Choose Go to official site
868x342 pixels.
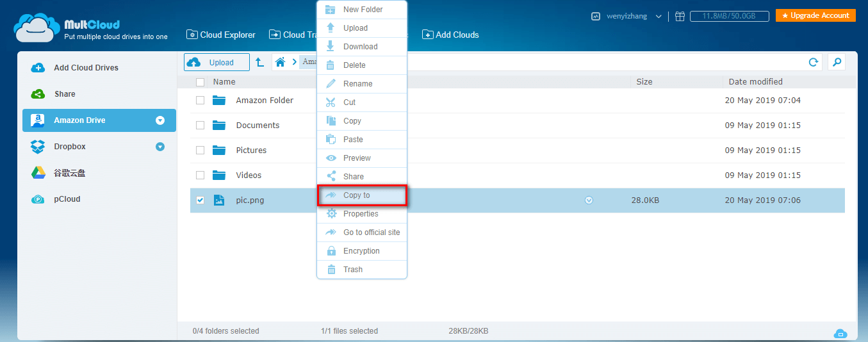click(x=362, y=232)
